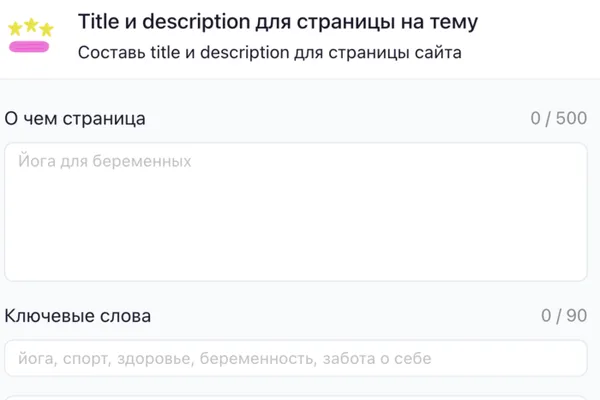The height and width of the screenshot is (400, 600).
Task: Click the "Ключевые слова" field label
Action: [79, 316]
